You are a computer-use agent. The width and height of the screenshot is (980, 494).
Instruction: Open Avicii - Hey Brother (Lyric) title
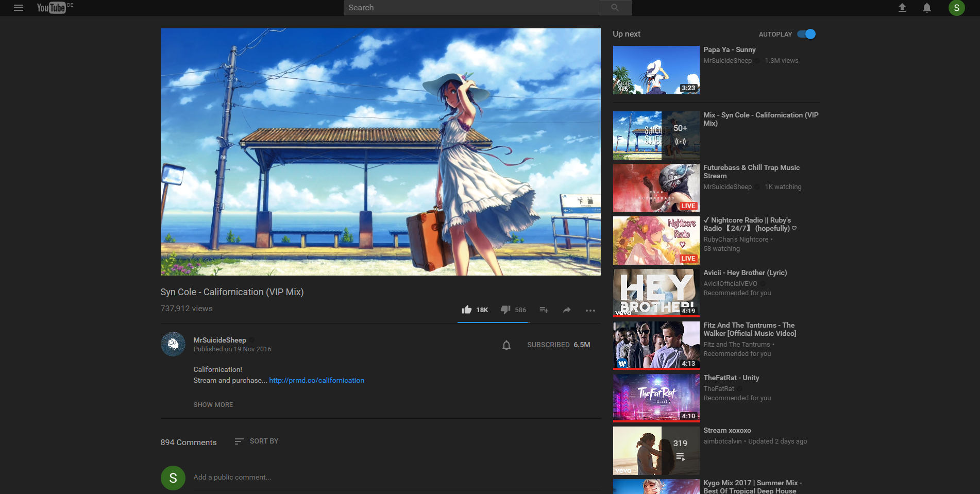pyautogui.click(x=745, y=273)
